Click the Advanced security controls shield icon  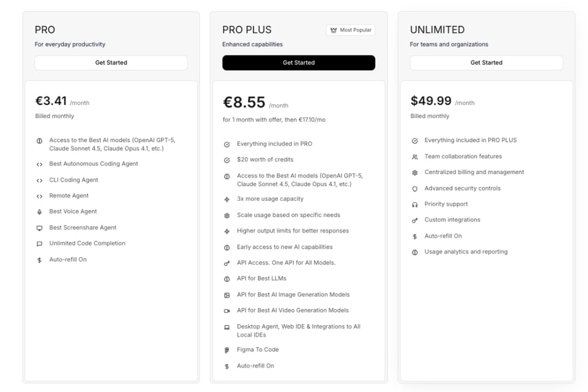point(415,189)
